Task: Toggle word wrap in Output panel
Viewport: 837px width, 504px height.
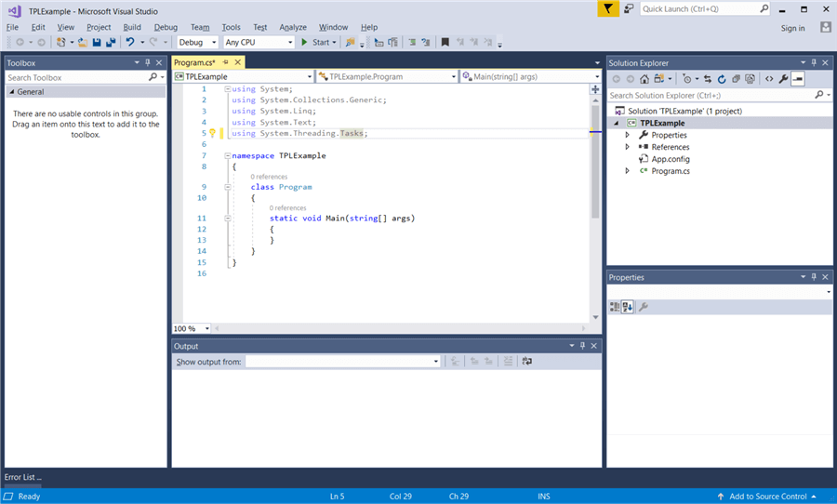Action: (526, 362)
